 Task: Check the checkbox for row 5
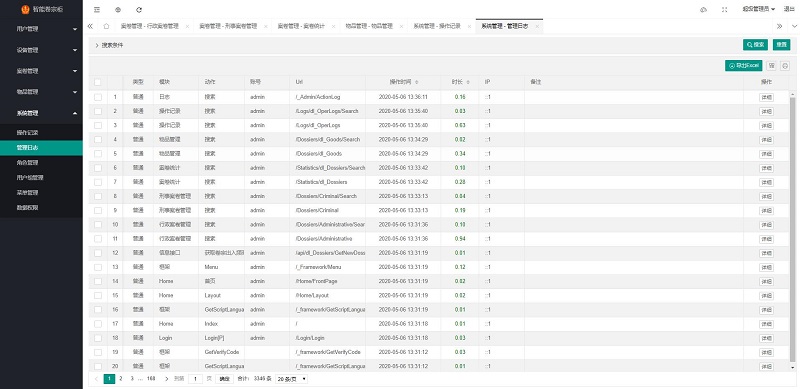[x=97, y=154]
